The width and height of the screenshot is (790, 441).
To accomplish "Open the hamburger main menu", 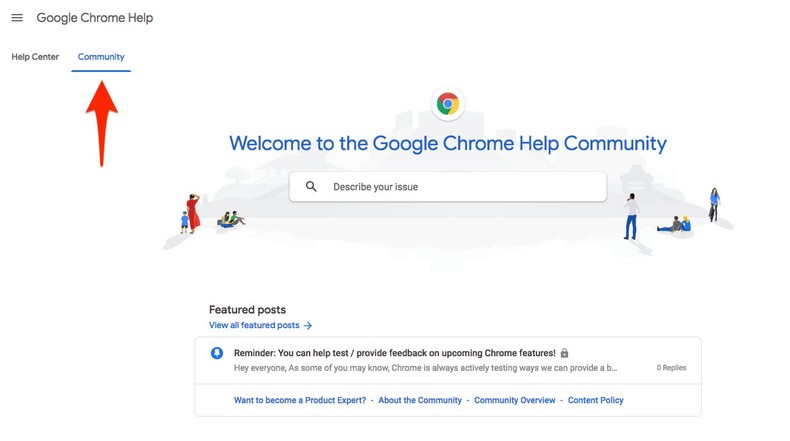I will coord(17,18).
